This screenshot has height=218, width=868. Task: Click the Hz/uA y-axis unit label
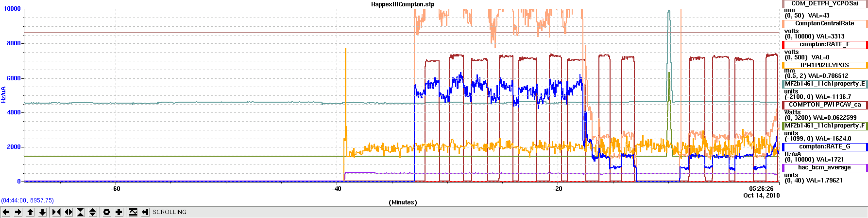[3, 94]
